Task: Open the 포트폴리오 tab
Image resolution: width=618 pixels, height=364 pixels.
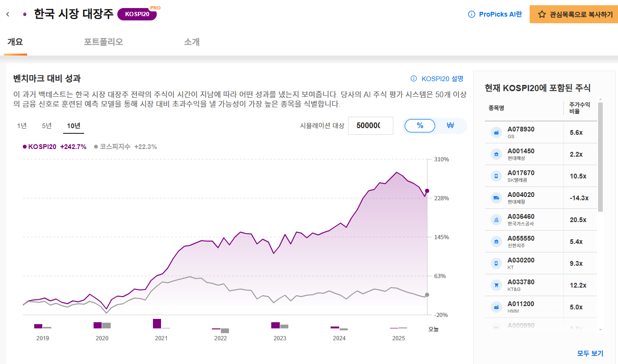Action: tap(104, 42)
